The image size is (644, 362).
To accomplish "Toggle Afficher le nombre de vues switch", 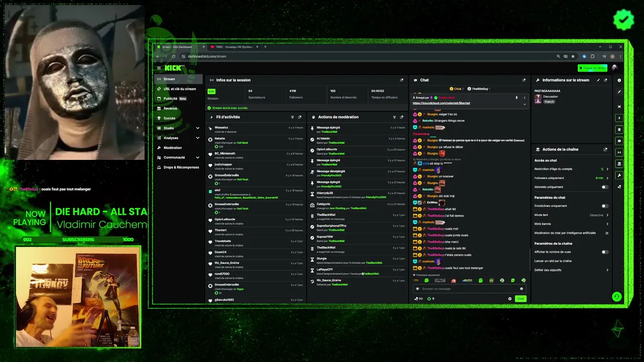I will pyautogui.click(x=605, y=252).
